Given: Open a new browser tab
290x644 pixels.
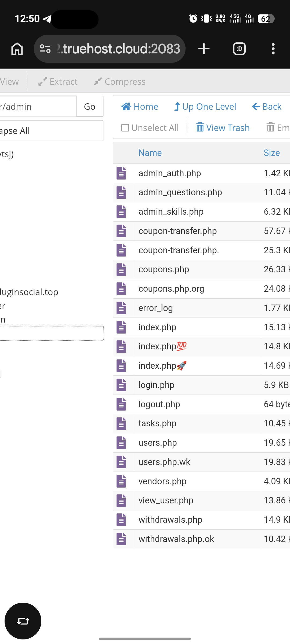Looking at the screenshot, I should (x=204, y=49).
